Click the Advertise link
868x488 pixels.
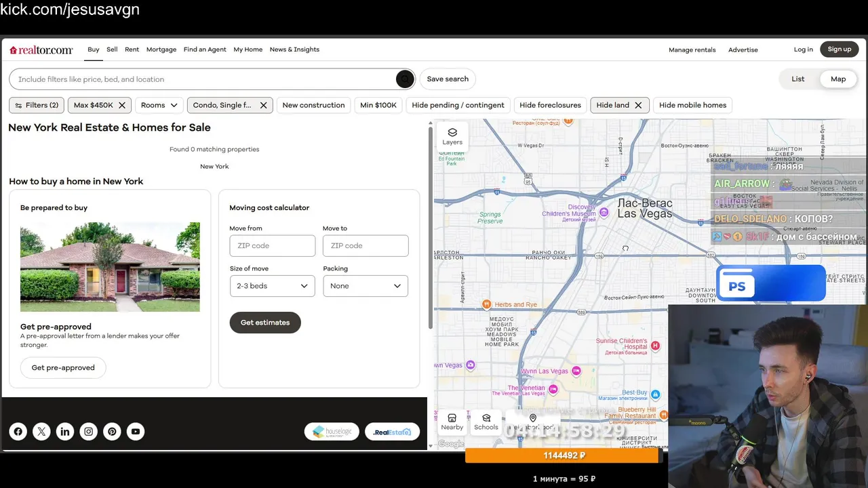743,50
